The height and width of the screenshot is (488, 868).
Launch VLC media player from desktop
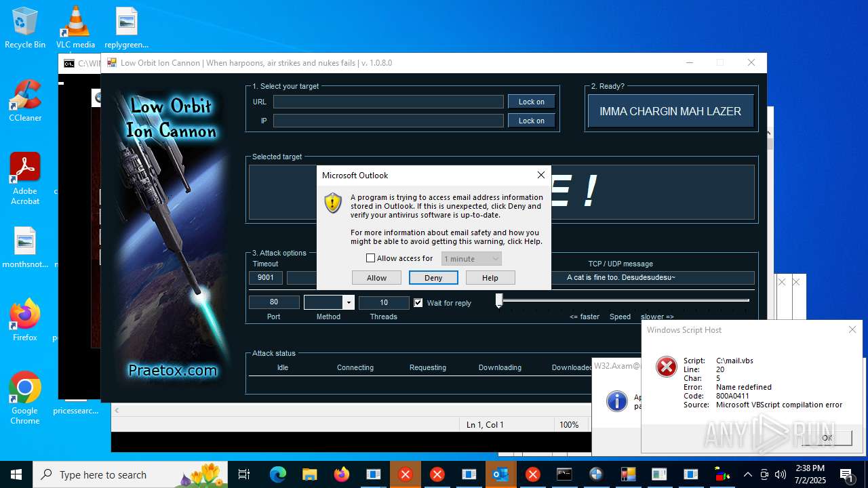click(75, 28)
